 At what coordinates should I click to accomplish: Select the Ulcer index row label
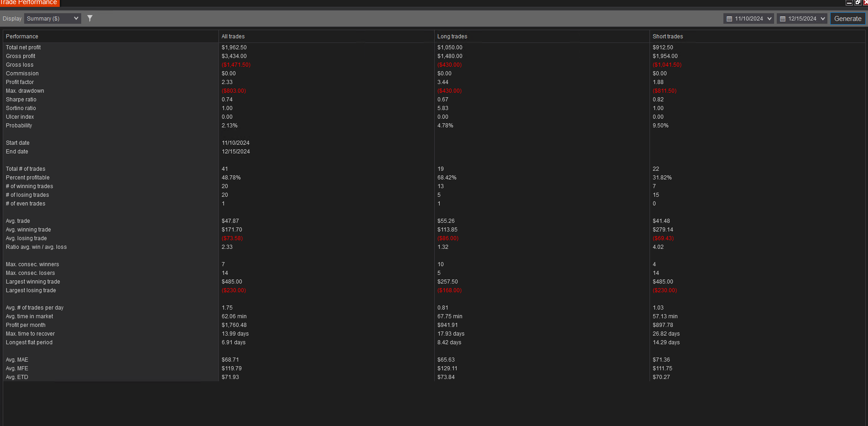20,117
